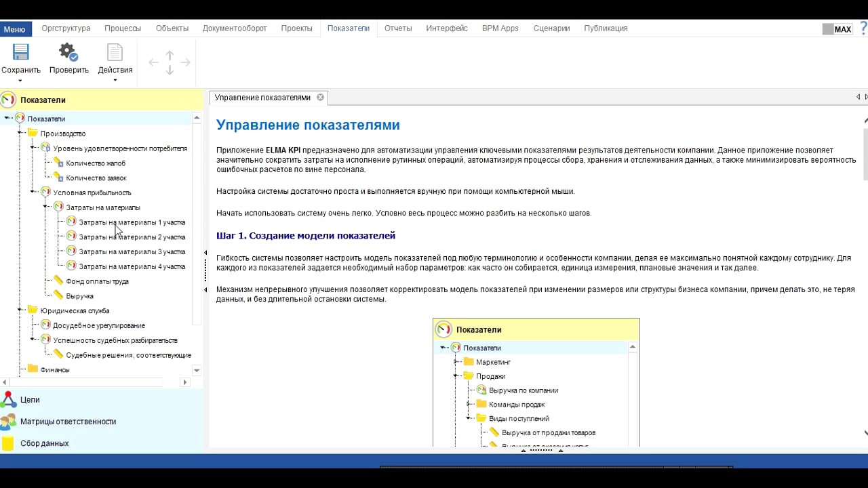Click tree scrollbar down arrow
This screenshot has height=488, width=868.
point(197,371)
